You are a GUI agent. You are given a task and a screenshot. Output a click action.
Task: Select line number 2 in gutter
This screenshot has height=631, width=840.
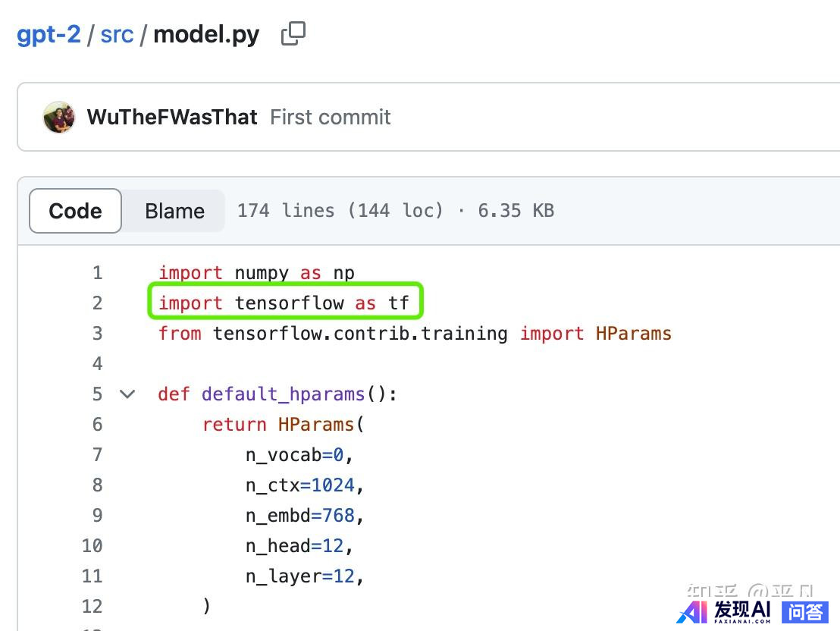97,303
